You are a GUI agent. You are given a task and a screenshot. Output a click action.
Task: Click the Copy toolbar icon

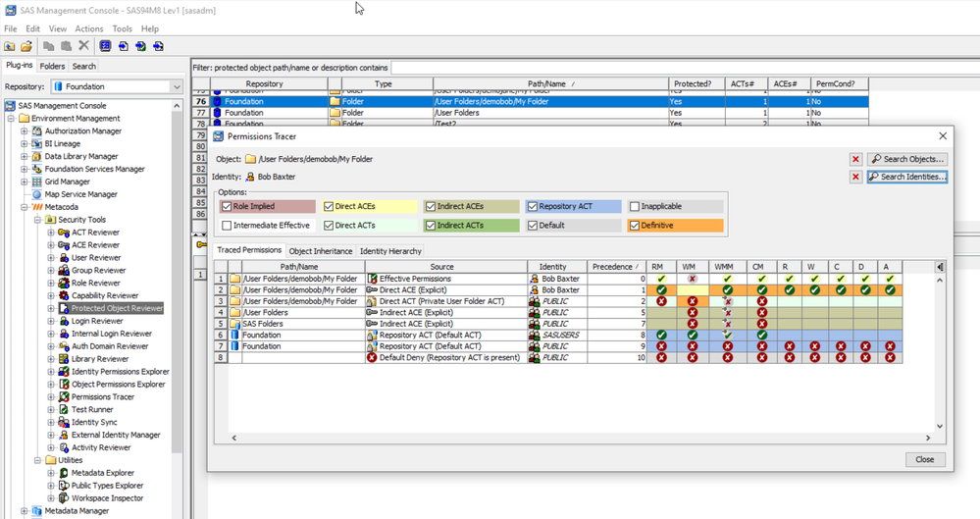point(49,46)
